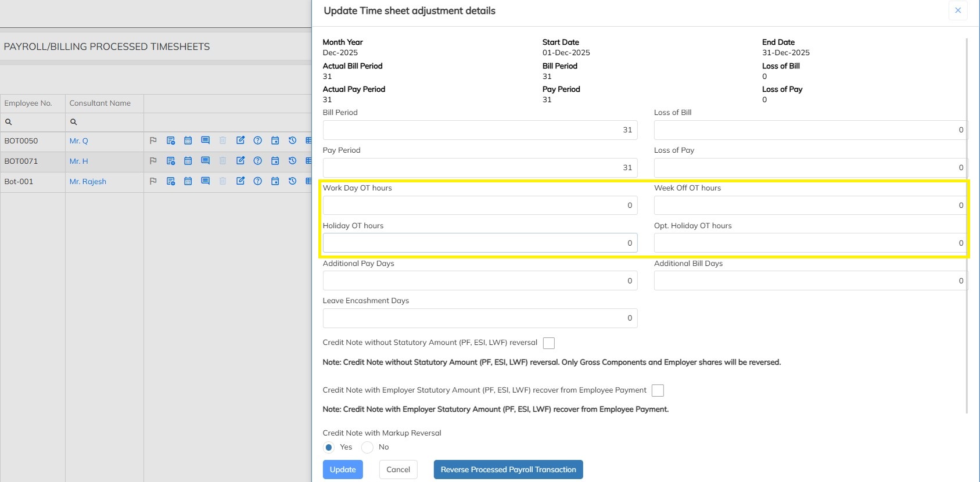Focus the Work Day OT hours field

click(x=480, y=206)
